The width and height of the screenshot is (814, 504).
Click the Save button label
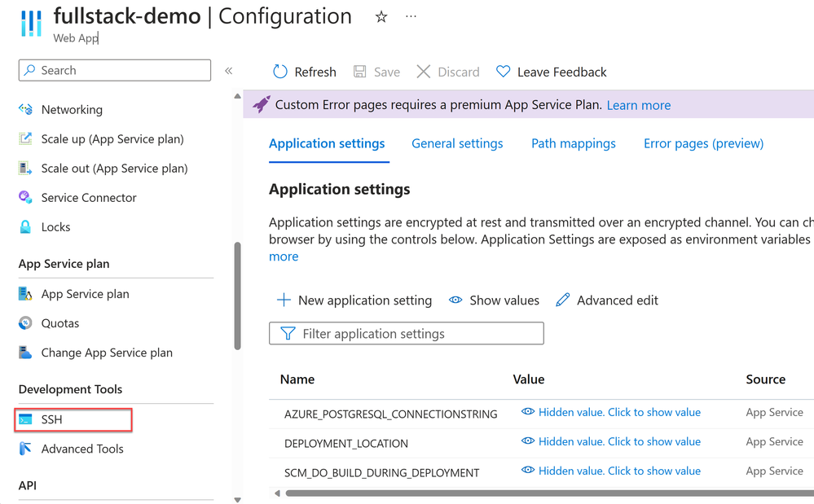point(387,72)
